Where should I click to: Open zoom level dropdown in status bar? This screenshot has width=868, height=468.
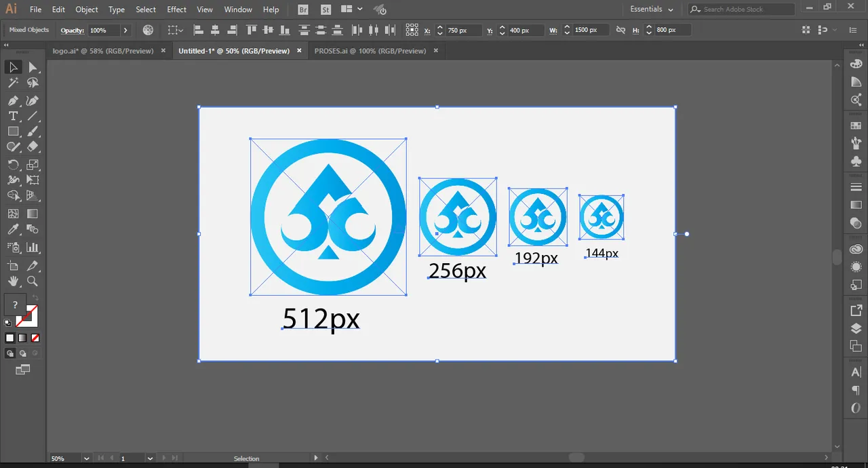point(86,459)
